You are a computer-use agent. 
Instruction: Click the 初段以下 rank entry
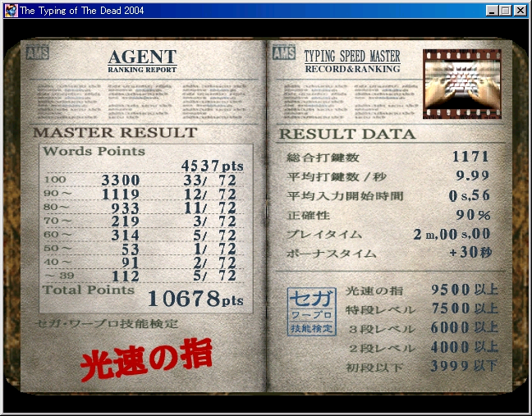[x=374, y=368]
